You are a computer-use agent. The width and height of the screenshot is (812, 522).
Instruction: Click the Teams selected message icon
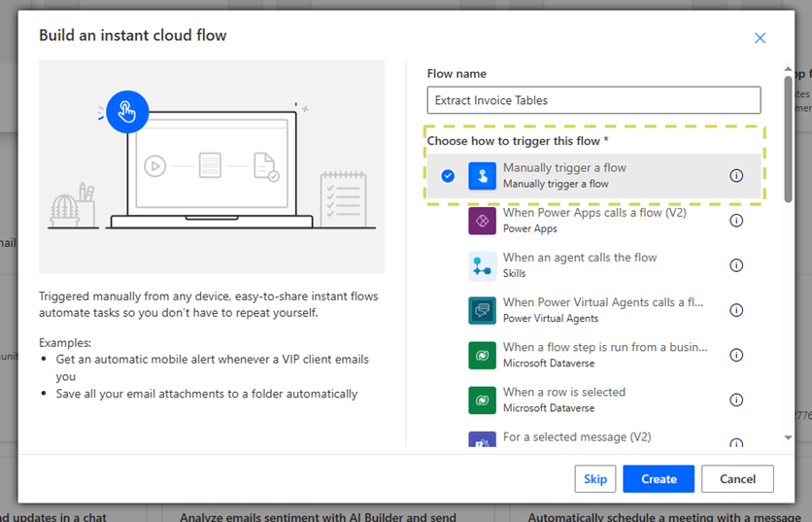click(483, 442)
